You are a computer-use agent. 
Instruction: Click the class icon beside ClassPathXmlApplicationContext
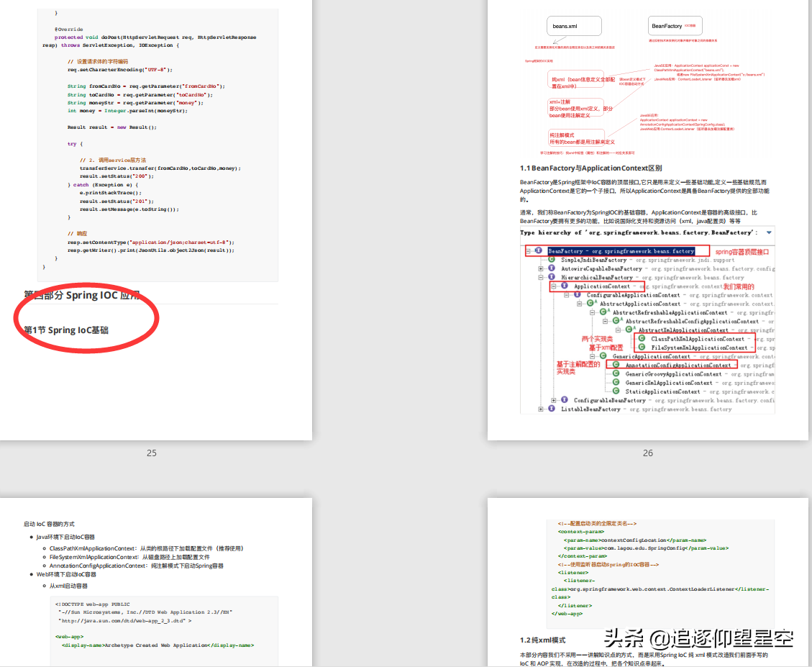642,338
